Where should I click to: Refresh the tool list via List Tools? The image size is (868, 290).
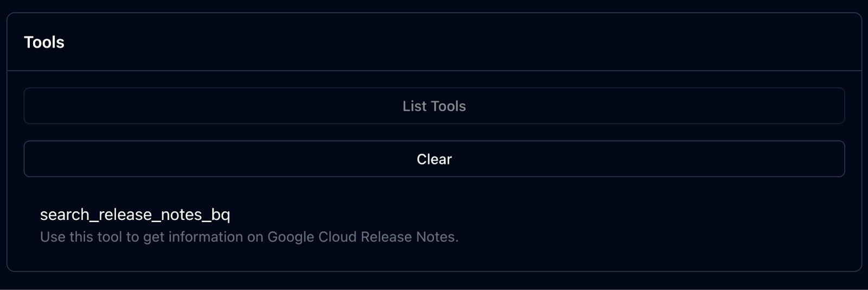point(434,106)
